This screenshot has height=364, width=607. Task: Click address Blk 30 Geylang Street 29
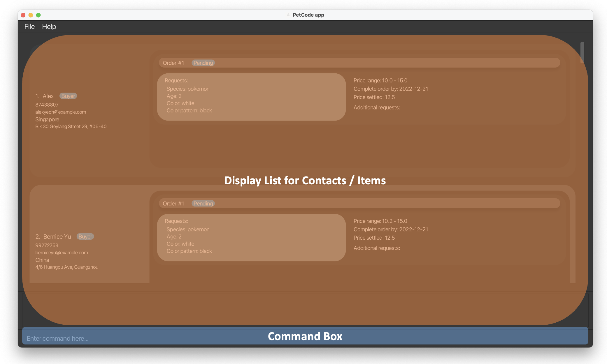tap(71, 126)
